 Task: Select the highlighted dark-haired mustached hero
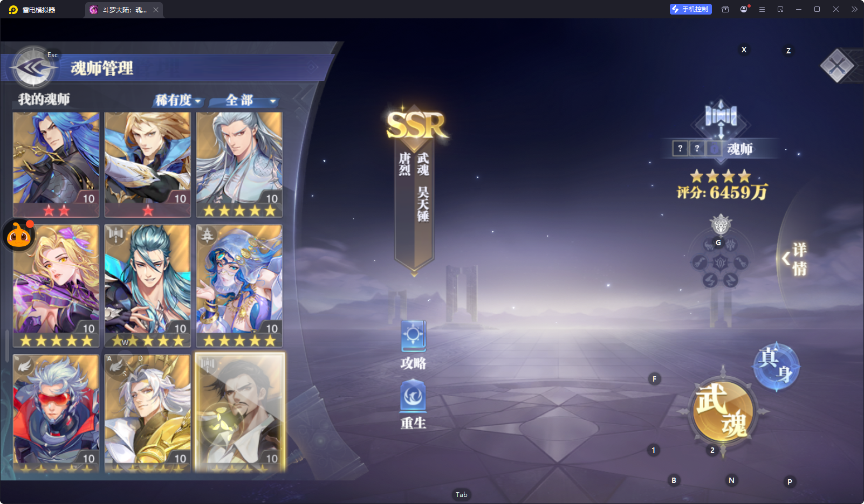[239, 413]
